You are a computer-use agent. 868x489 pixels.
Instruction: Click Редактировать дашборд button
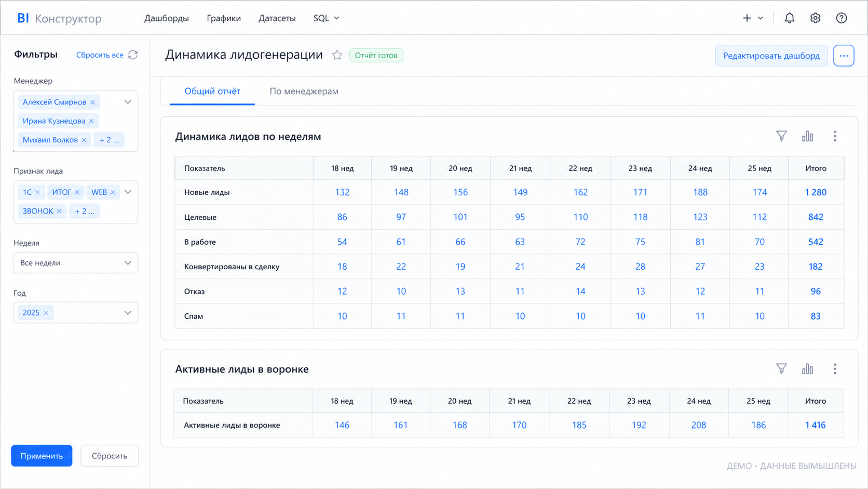pos(771,56)
